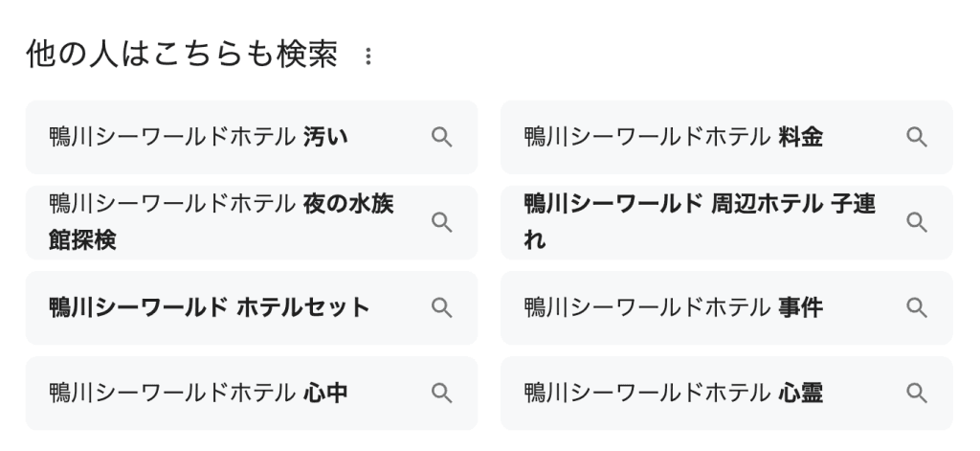This screenshot has height=451, width=980.
Task: Click search icon beside 料金 suggestion
Action: point(917,137)
